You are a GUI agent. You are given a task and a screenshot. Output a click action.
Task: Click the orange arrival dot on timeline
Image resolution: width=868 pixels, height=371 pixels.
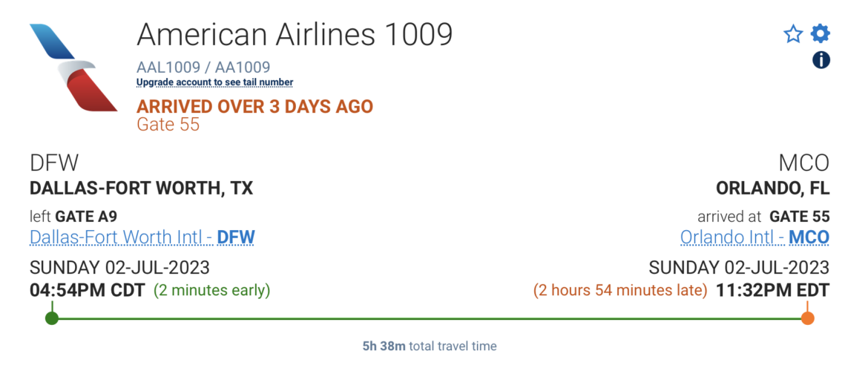[808, 318]
